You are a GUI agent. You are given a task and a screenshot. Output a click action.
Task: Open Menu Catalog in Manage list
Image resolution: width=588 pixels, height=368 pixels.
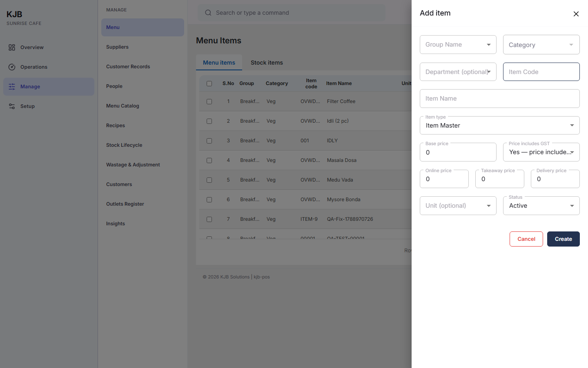143,106
